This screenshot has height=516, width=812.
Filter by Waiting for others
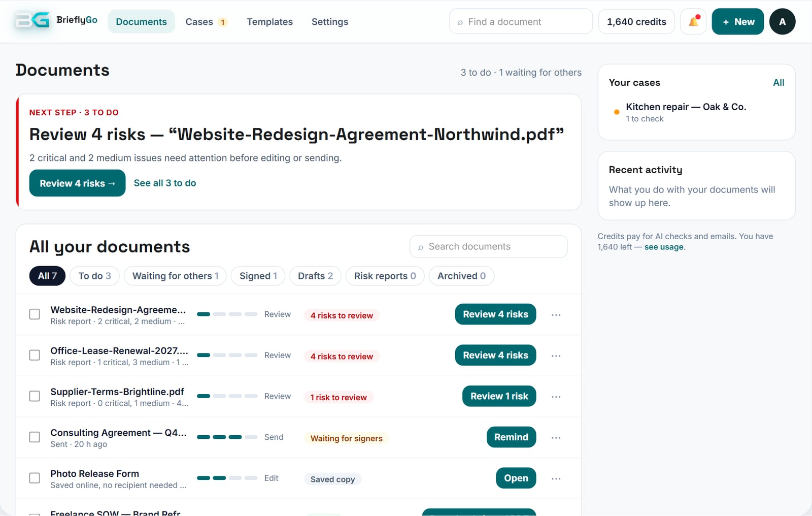(175, 276)
